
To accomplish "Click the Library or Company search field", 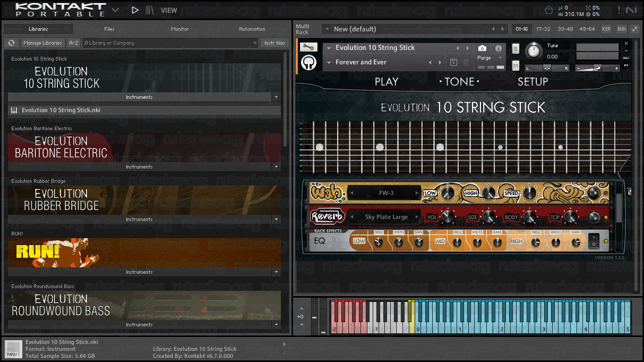I will point(170,43).
